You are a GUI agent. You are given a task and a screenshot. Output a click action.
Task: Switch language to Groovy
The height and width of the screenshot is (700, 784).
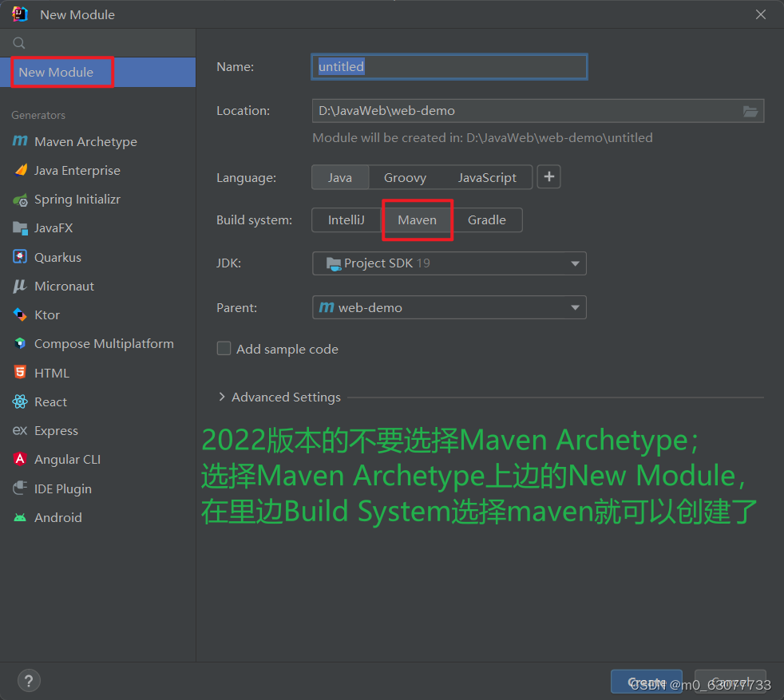[405, 177]
